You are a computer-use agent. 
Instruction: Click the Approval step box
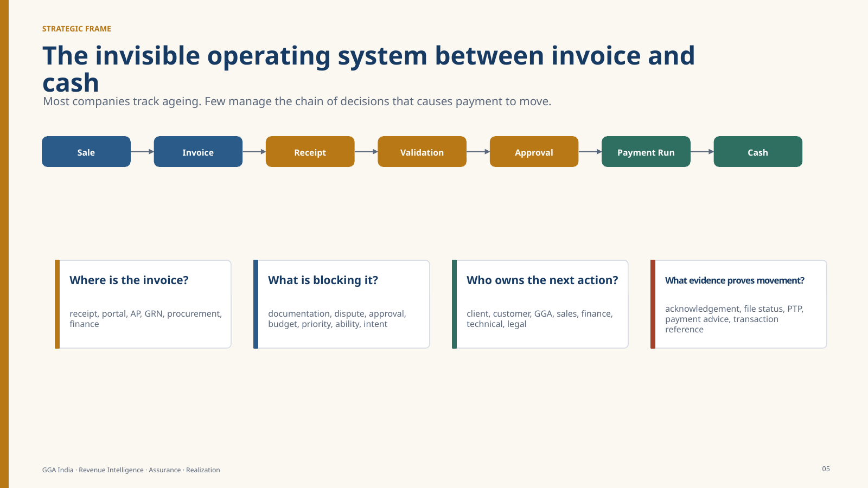point(534,152)
